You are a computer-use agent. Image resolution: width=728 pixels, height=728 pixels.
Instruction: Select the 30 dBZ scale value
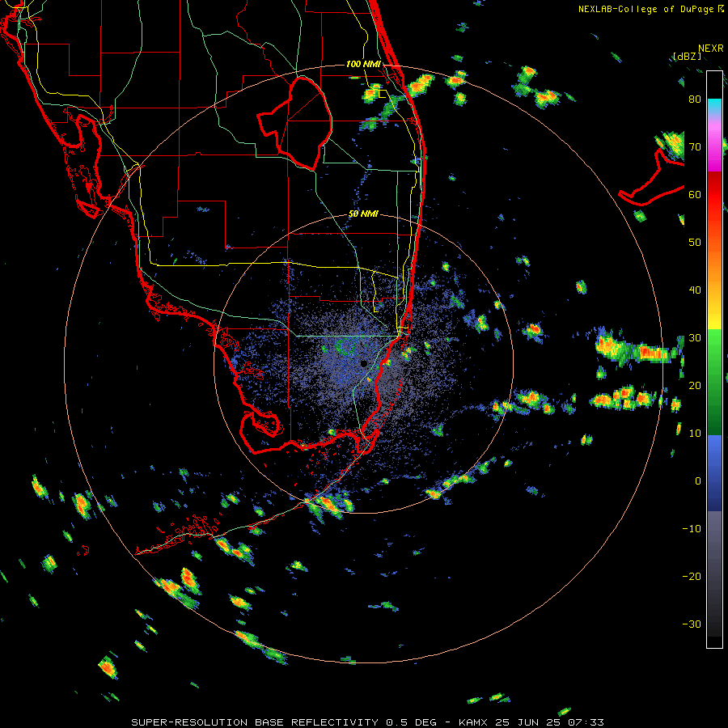click(x=695, y=338)
